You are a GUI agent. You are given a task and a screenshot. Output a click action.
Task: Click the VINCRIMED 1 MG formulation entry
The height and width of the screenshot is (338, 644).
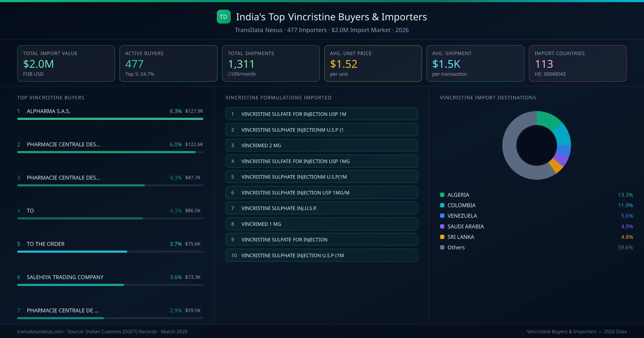click(x=321, y=224)
